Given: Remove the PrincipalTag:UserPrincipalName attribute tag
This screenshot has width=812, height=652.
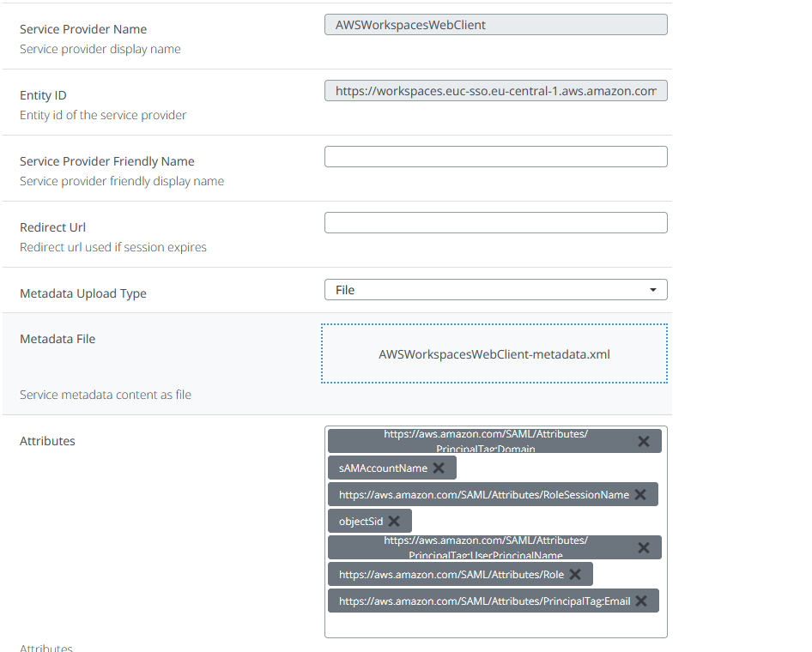Looking at the screenshot, I should pos(644,547).
